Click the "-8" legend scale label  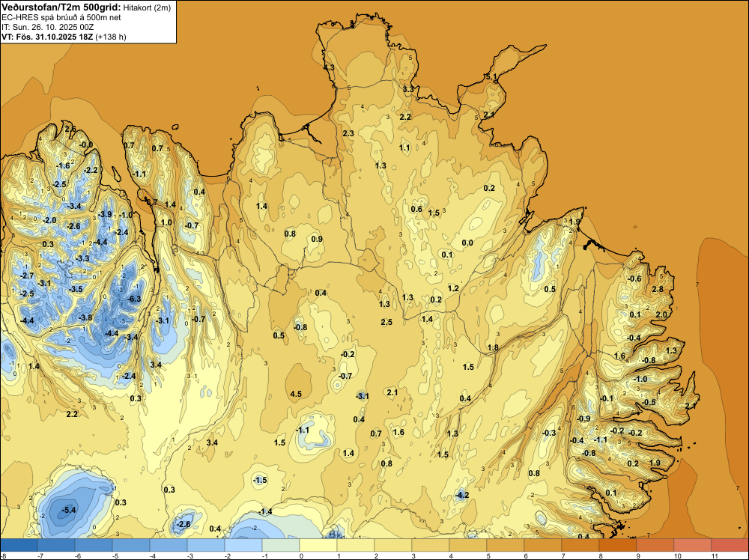click(2, 556)
